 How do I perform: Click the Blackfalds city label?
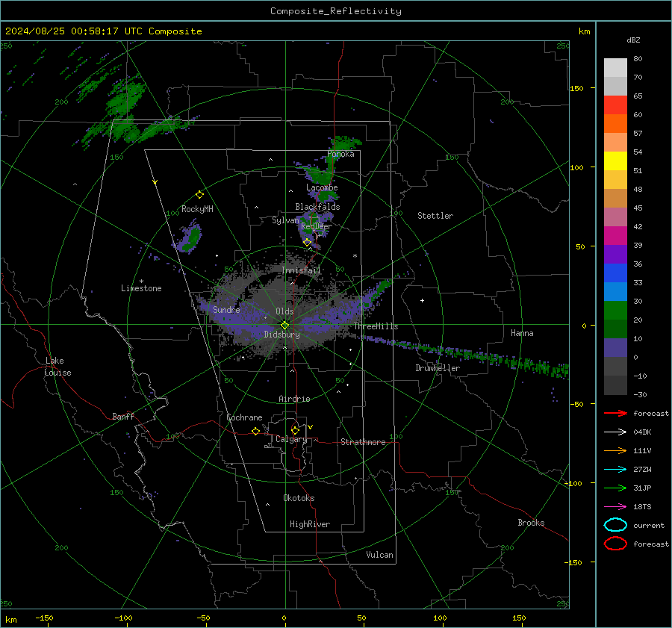click(x=317, y=207)
